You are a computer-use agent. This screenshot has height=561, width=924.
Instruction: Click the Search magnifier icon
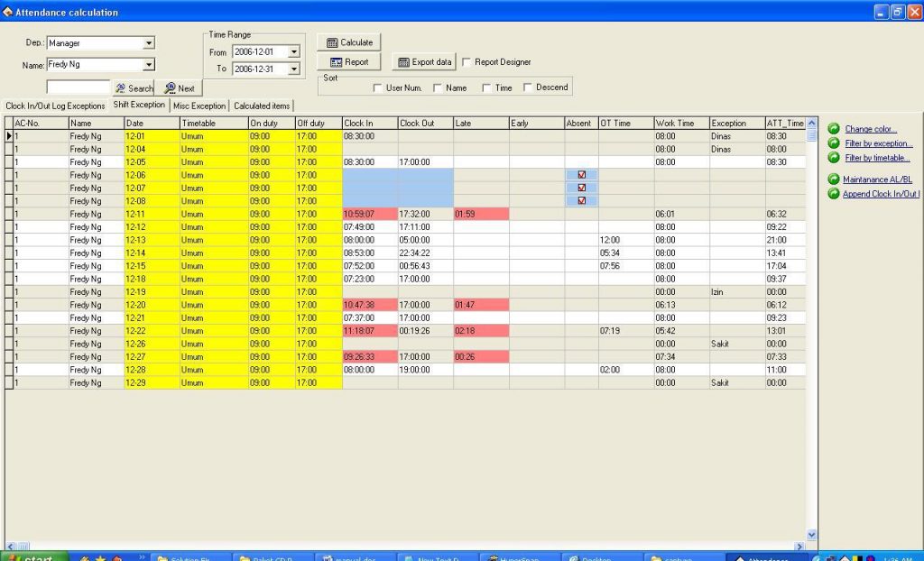point(122,87)
